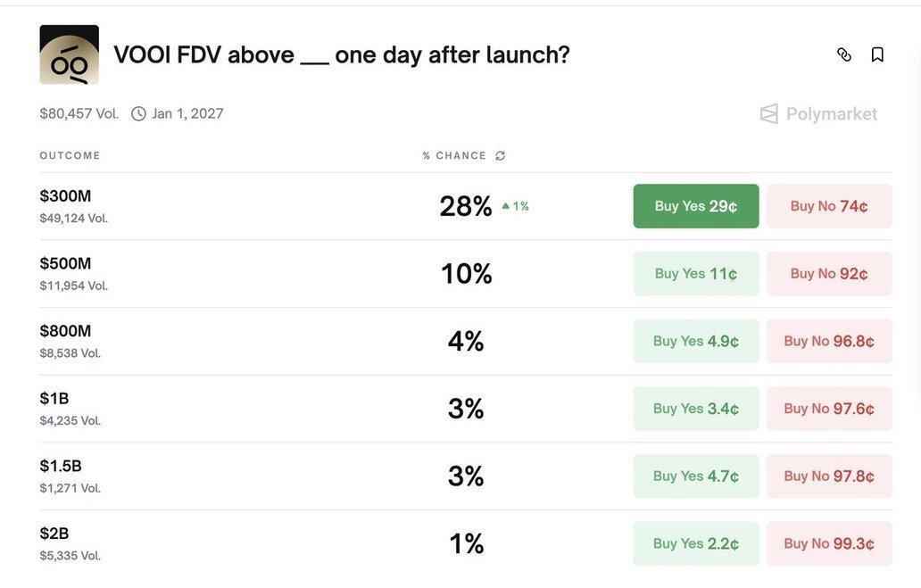The width and height of the screenshot is (921, 588).
Task: Buy Yes at 2.2¢ for $2B
Action: point(696,543)
